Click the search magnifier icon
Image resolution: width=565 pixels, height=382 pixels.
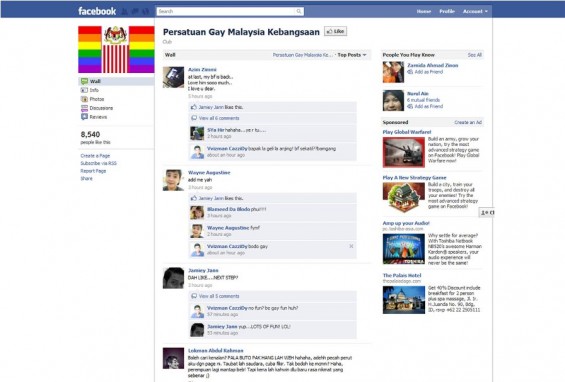click(299, 12)
